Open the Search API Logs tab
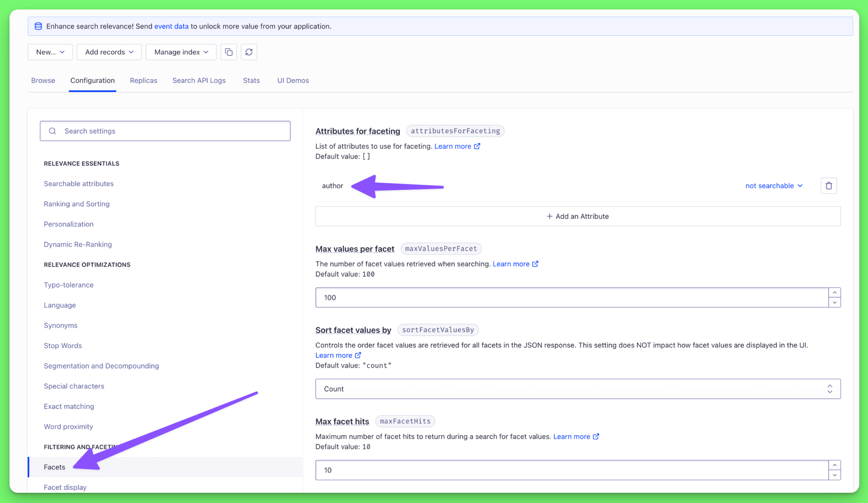Image resolution: width=868 pixels, height=503 pixels. (199, 80)
